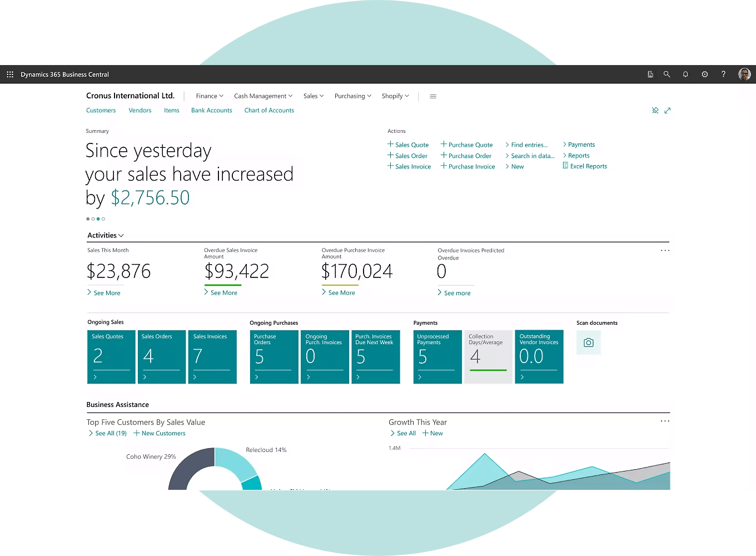756x556 pixels.
Task: Open the settings gear
Action: tap(704, 74)
